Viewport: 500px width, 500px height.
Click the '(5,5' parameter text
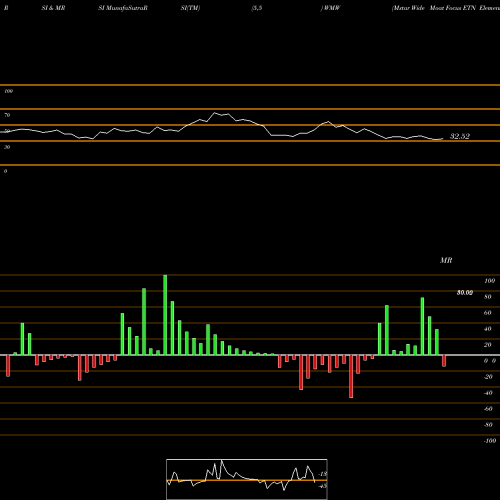click(257, 8)
